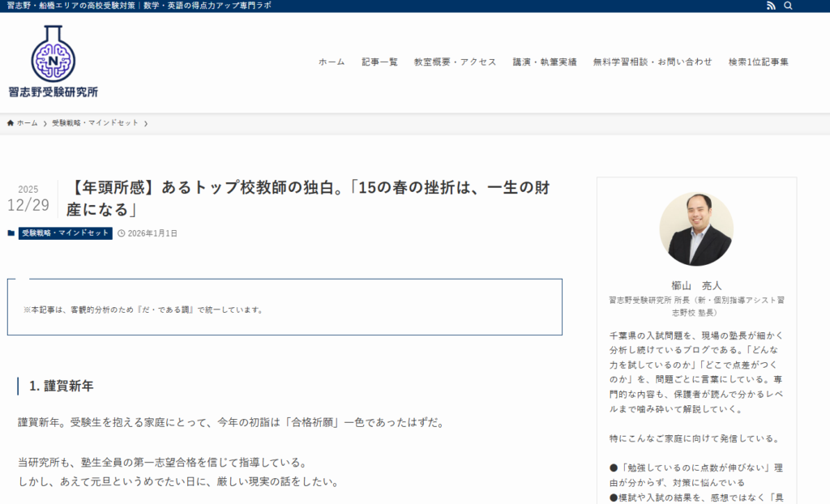This screenshot has height=504, width=830.
Task: Select 無料学習相談・お問い合わせ menu link
Action: 652,62
